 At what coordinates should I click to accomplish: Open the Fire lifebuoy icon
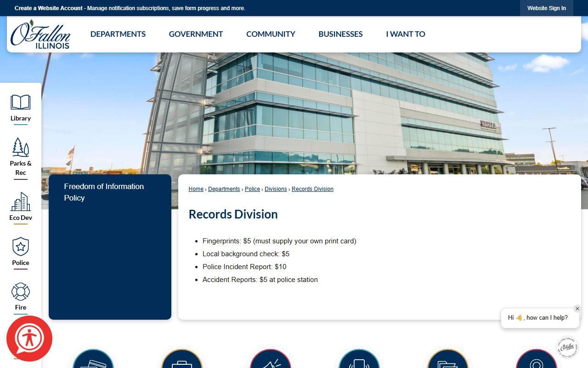pos(21,292)
